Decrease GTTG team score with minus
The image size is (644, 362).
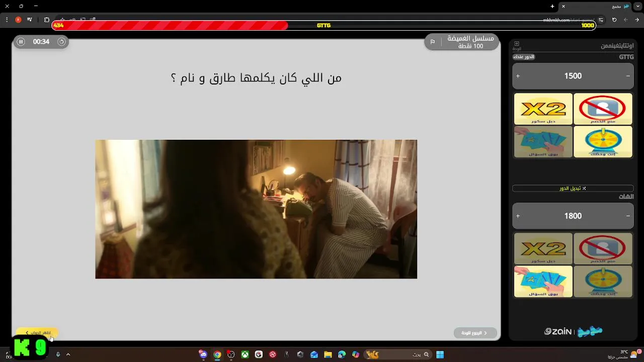628,76
